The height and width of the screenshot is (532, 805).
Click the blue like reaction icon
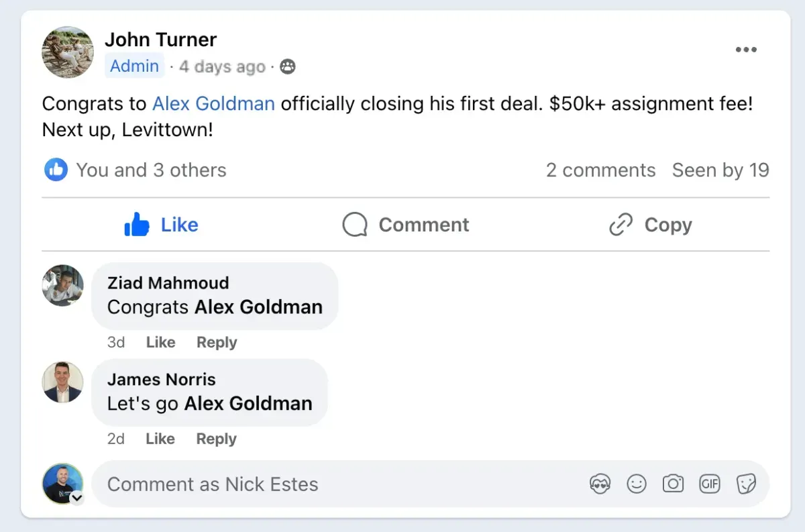[56, 170]
